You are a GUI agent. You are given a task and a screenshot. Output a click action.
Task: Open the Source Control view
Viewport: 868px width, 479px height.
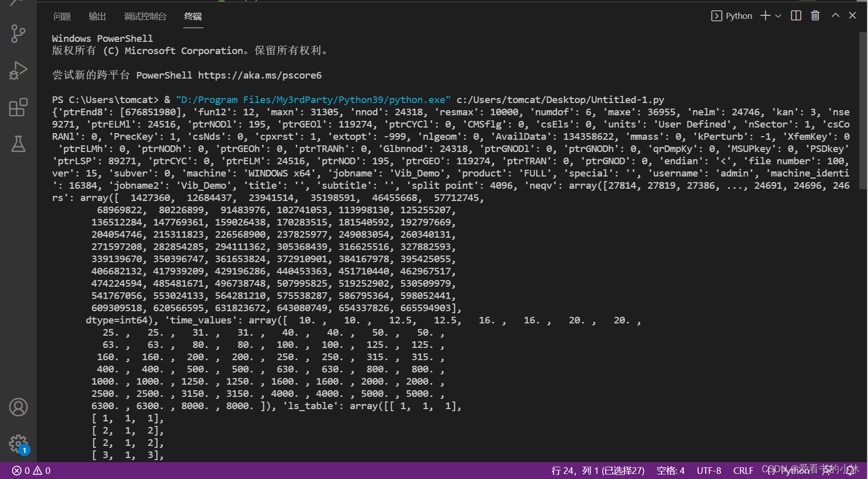coord(18,34)
